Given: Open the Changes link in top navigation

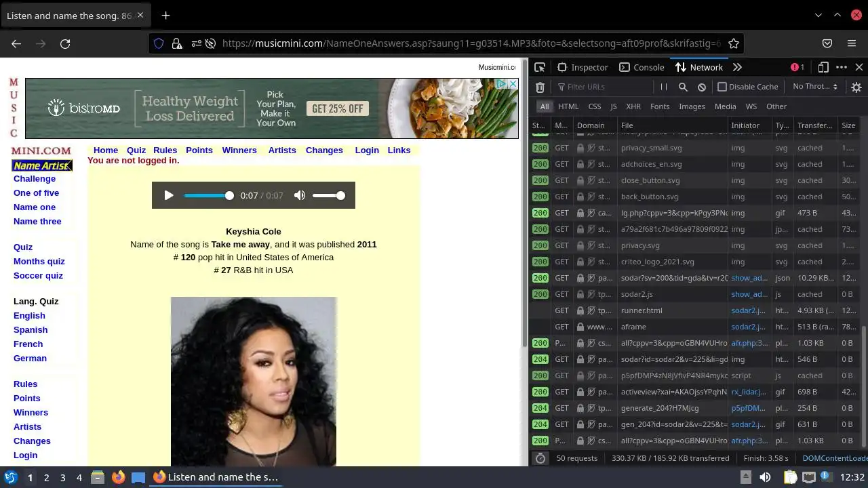Looking at the screenshot, I should pyautogui.click(x=324, y=150).
